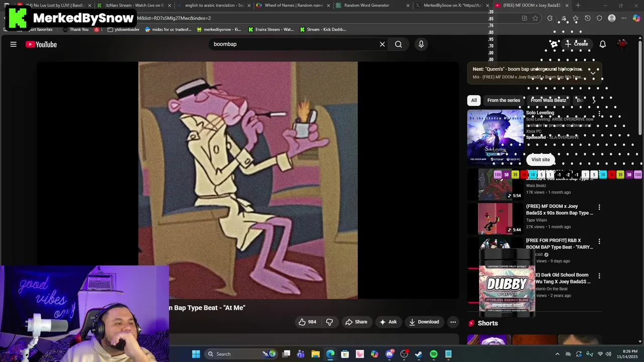Open volume control in system tray
644x362 pixels.
608,354
